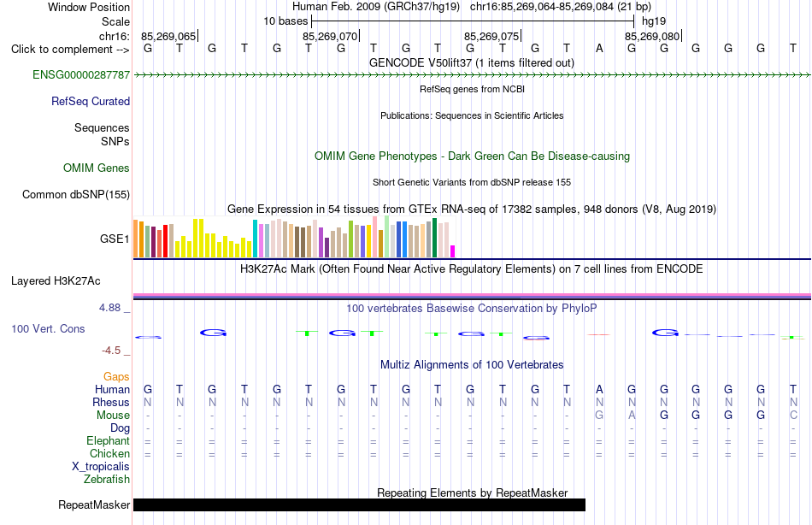Click the orange Gaps label
The image size is (812, 525).
point(116,377)
